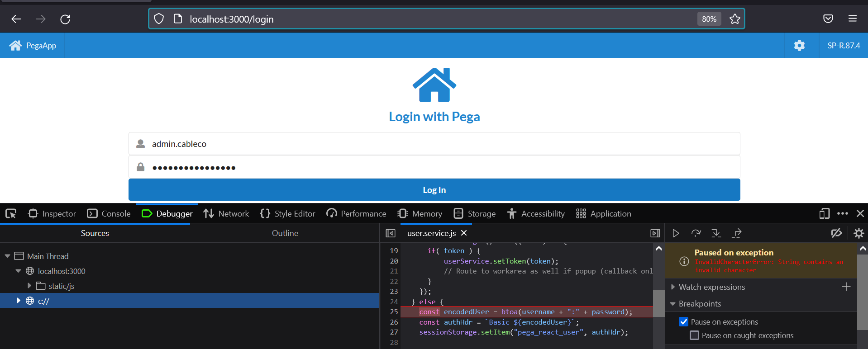The image size is (868, 349).
Task: Expand Watch expressions section
Action: pos(673,287)
